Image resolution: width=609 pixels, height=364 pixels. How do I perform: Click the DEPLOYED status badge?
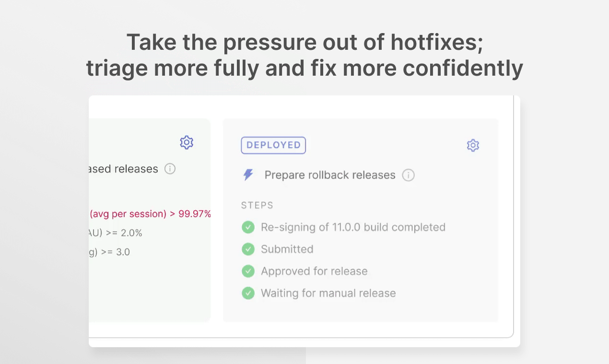(273, 145)
